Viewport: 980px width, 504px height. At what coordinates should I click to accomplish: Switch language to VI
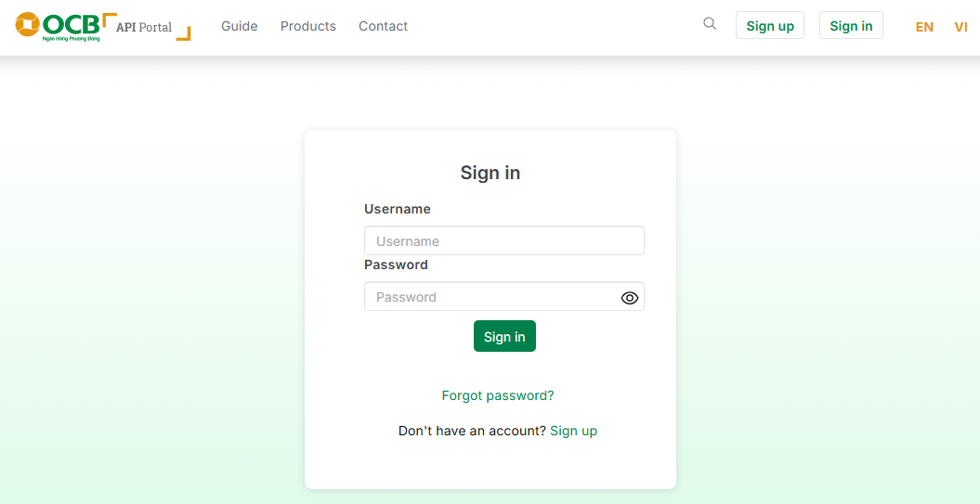960,27
